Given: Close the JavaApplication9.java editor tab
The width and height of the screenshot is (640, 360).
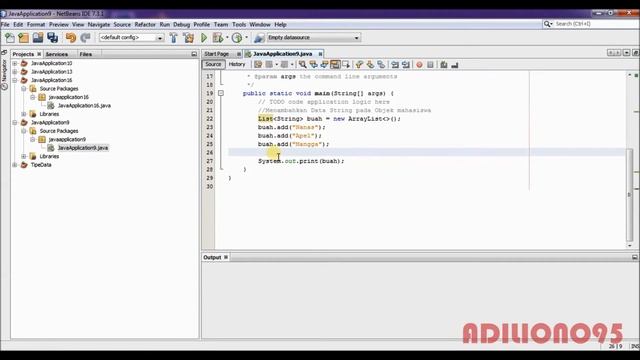Looking at the screenshot, I should (x=320, y=54).
